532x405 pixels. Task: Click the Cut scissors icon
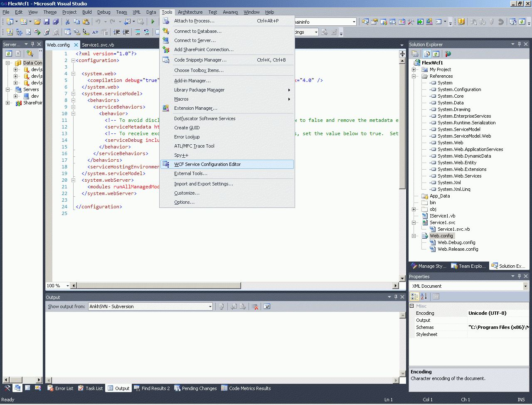pos(67,22)
